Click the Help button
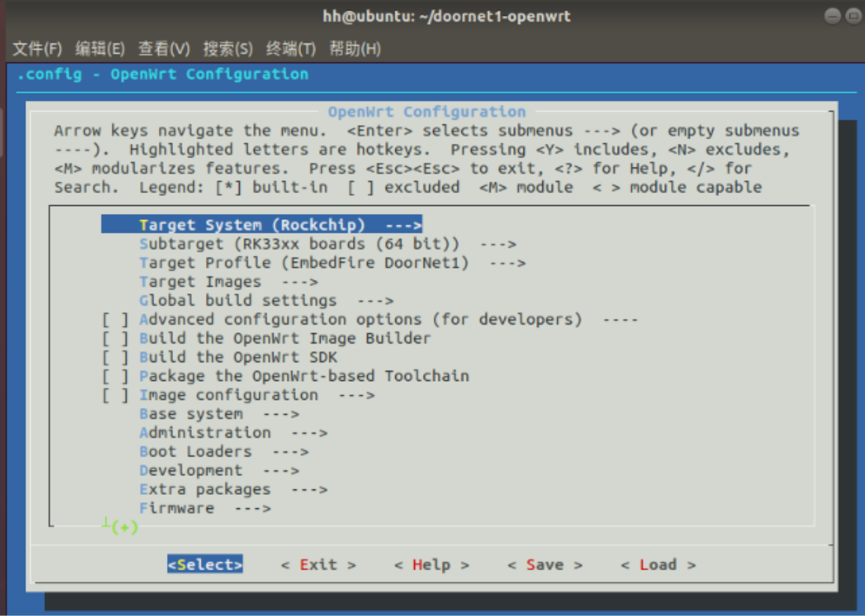The width and height of the screenshot is (865, 616). pyautogui.click(x=431, y=564)
